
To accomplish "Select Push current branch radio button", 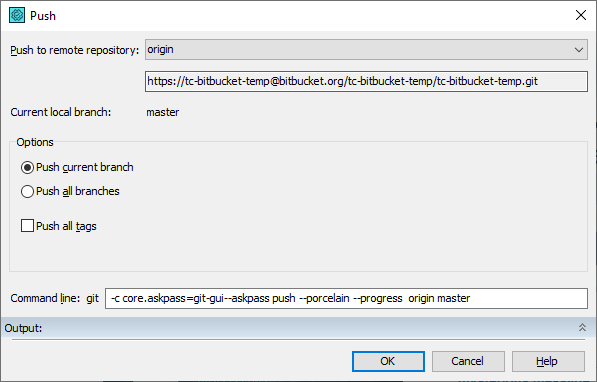I will pyautogui.click(x=27, y=168).
